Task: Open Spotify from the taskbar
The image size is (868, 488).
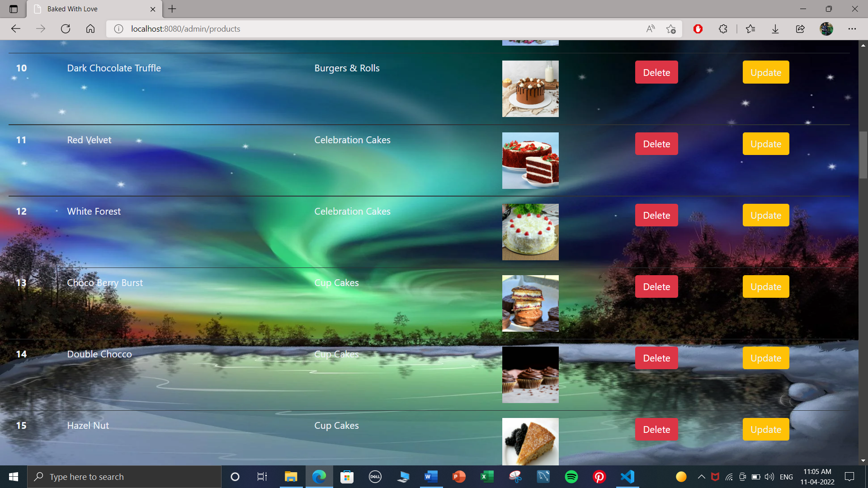Action: pyautogui.click(x=571, y=477)
